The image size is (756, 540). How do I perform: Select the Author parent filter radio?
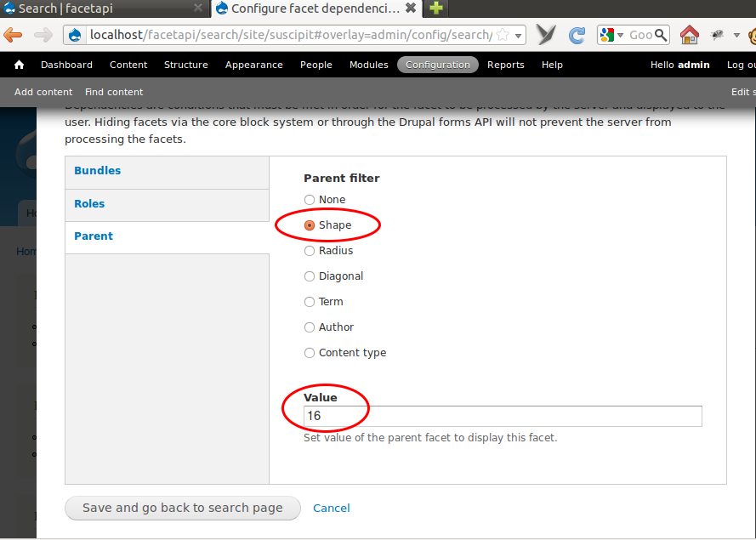coord(310,327)
